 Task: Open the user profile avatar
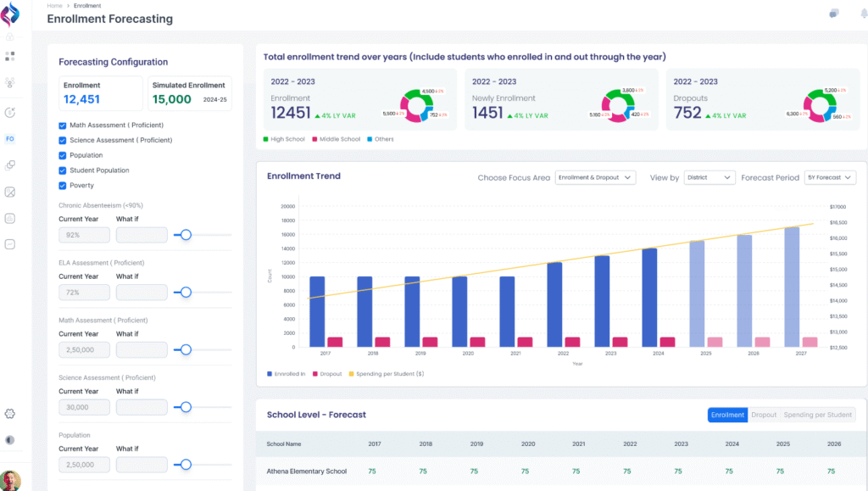10,481
